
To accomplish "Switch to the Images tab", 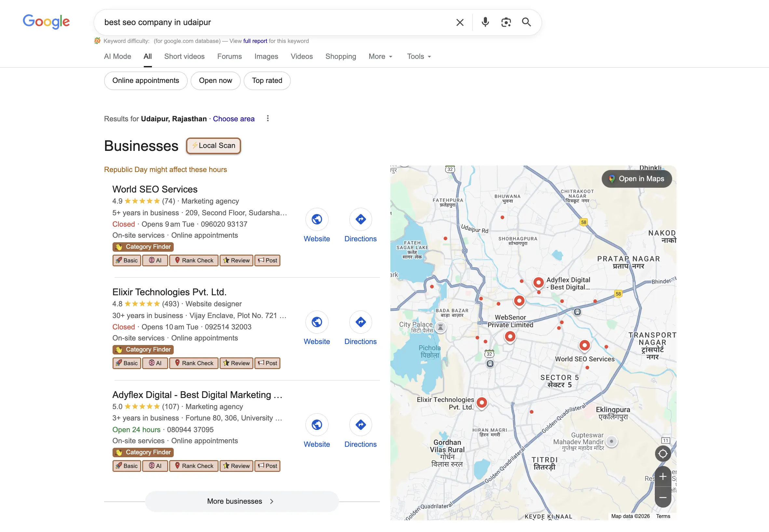I will pos(266,57).
